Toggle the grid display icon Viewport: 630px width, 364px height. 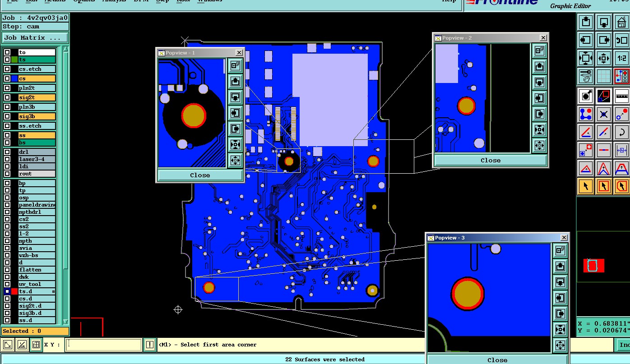click(x=604, y=76)
